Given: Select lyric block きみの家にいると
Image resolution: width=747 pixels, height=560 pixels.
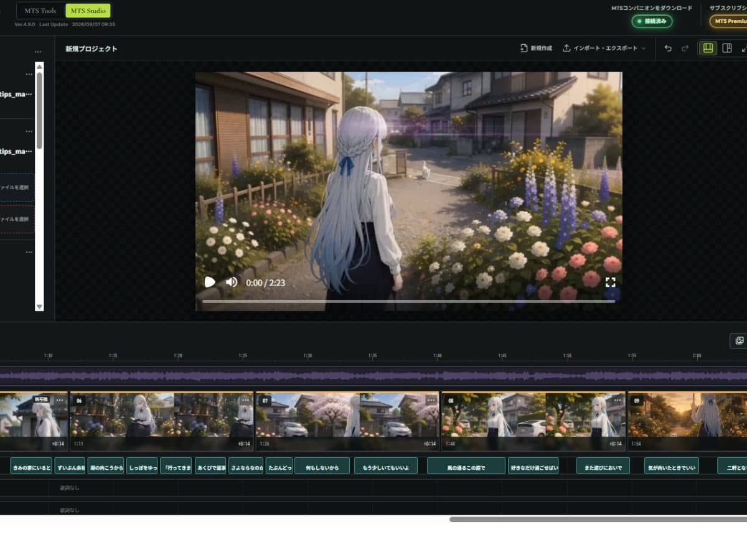Looking at the screenshot, I should pyautogui.click(x=31, y=466).
